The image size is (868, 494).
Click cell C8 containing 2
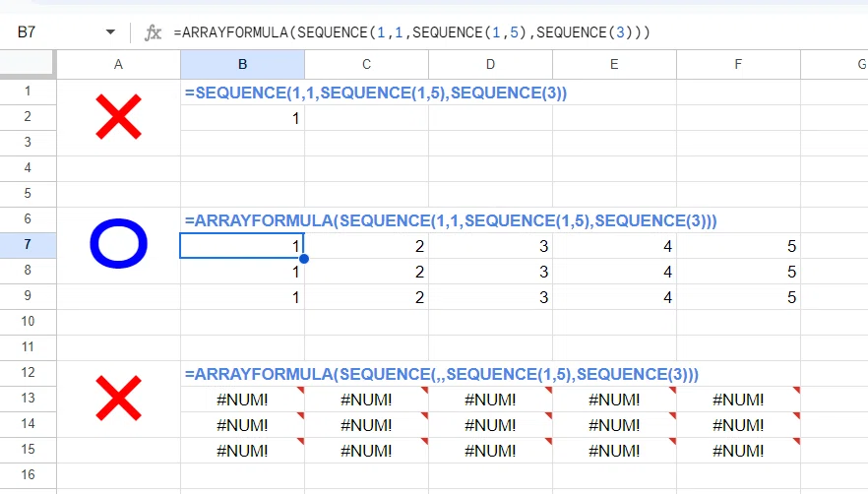tap(366, 271)
